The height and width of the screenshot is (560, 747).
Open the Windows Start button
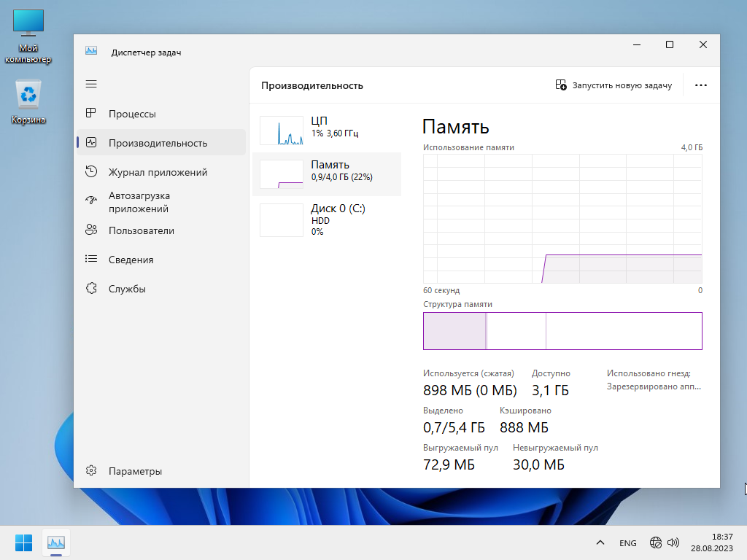tap(23, 542)
